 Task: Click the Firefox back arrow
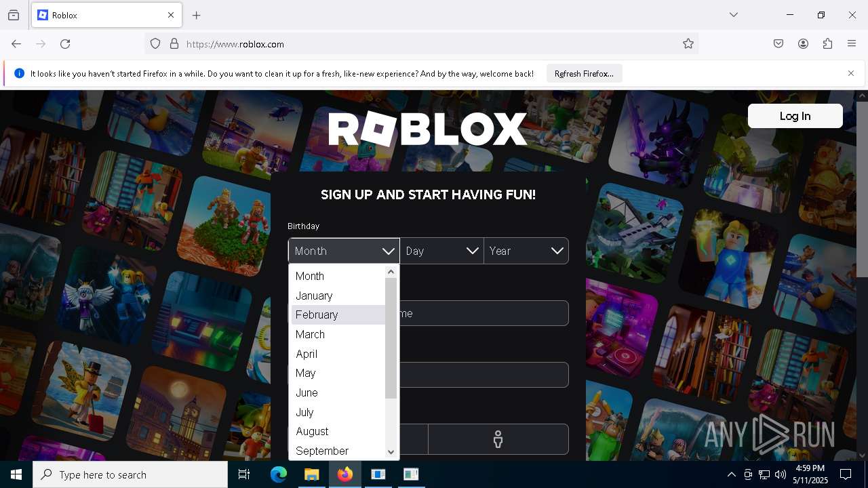[x=16, y=44]
